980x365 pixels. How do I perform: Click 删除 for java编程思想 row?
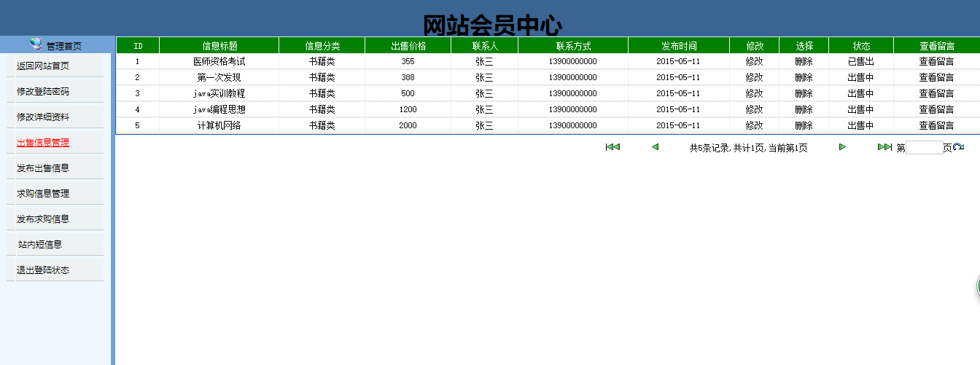804,109
